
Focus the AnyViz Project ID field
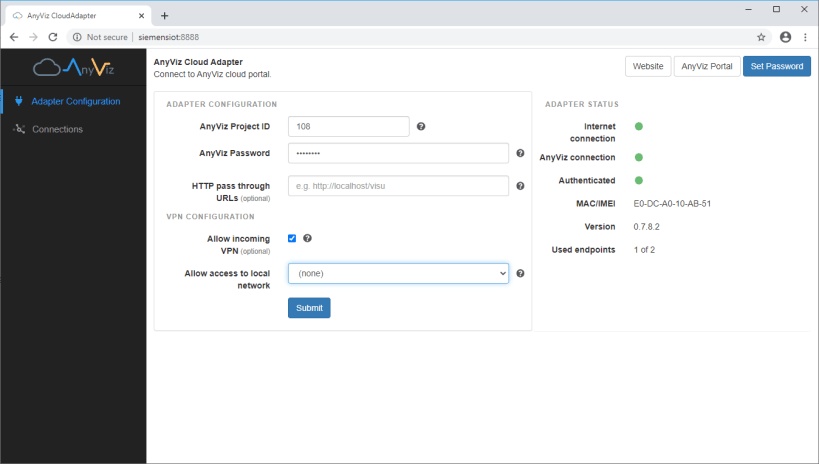click(x=349, y=126)
